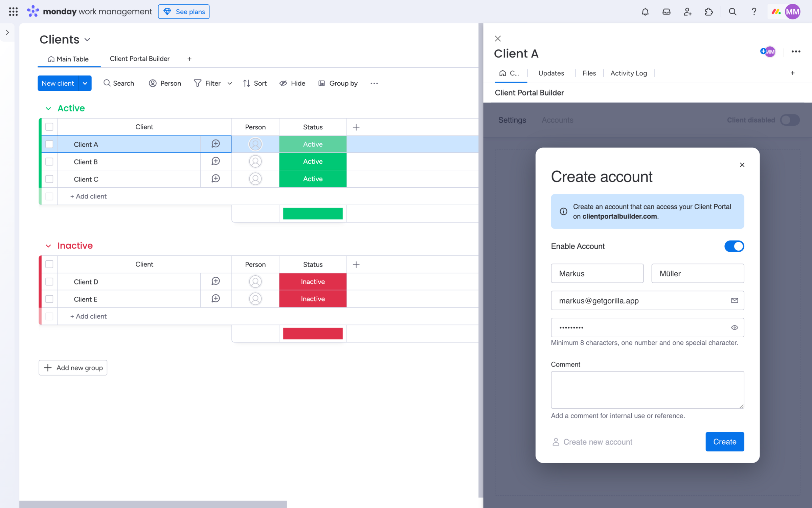Check the Client B row checkbox
Screen dimensions: 812x508
49,162
